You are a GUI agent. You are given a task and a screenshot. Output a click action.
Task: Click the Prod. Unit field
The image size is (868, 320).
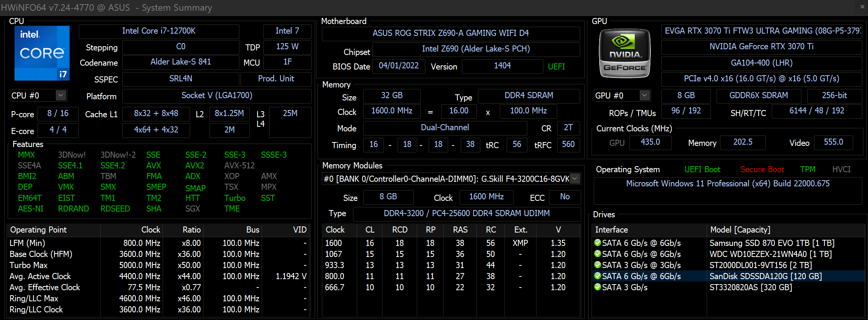click(276, 79)
